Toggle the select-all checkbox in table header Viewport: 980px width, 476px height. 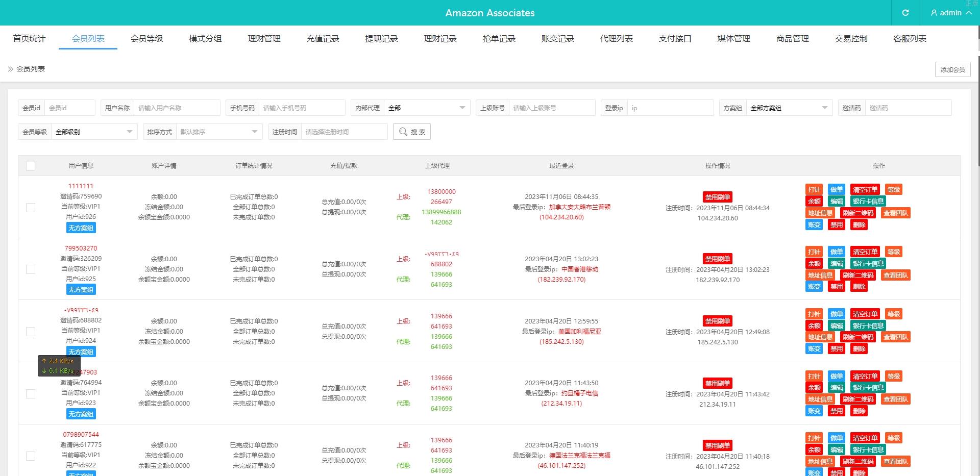click(31, 166)
